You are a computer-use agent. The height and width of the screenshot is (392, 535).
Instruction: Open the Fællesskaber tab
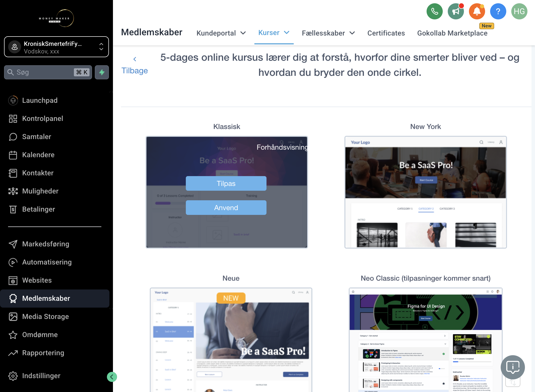click(323, 33)
